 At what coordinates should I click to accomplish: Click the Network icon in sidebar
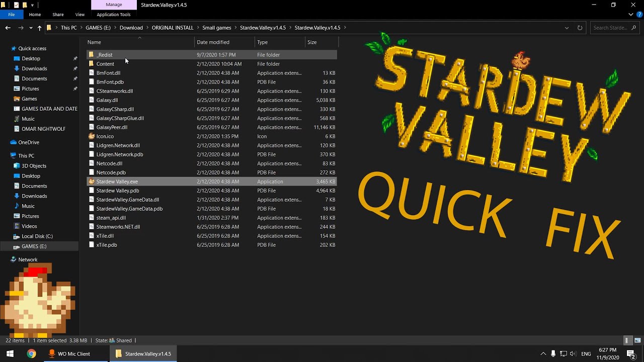point(14,259)
